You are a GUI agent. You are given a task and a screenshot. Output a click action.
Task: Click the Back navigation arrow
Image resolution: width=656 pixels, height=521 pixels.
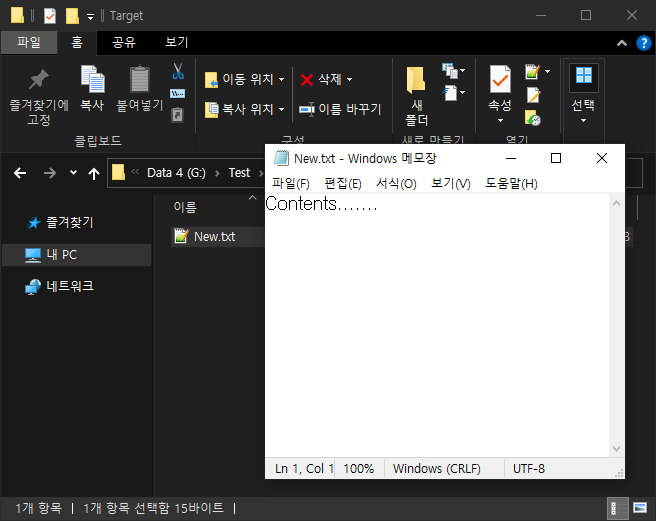[20, 173]
